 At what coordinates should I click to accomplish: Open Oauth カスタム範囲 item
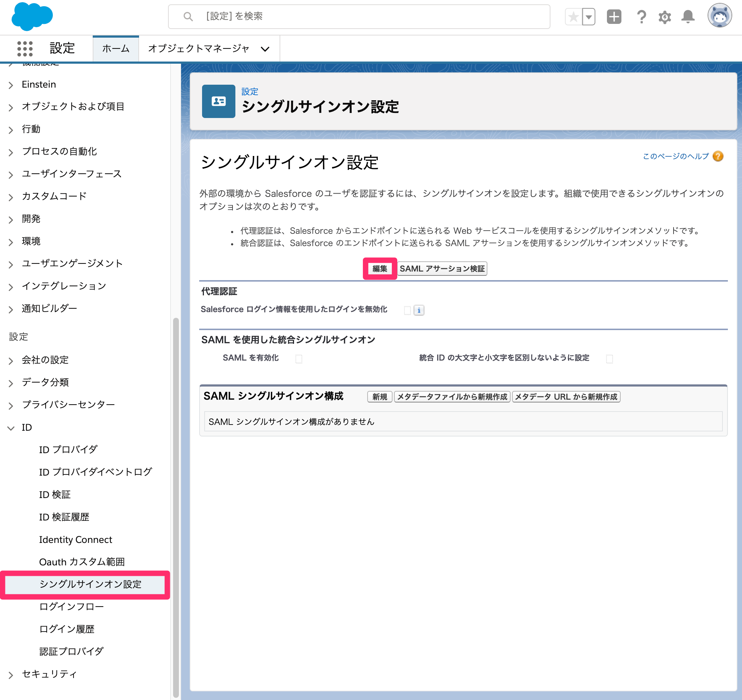coord(82,562)
